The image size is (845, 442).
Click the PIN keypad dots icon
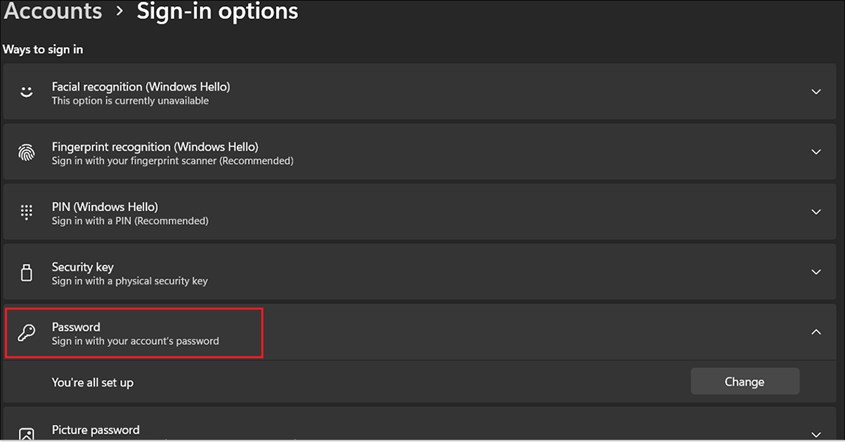(x=27, y=212)
